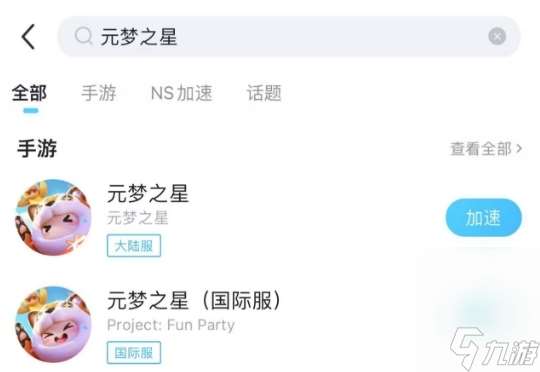This screenshot has width=540, height=372.
Task: Open the 元梦之星 international server game icon
Action: pos(53,324)
